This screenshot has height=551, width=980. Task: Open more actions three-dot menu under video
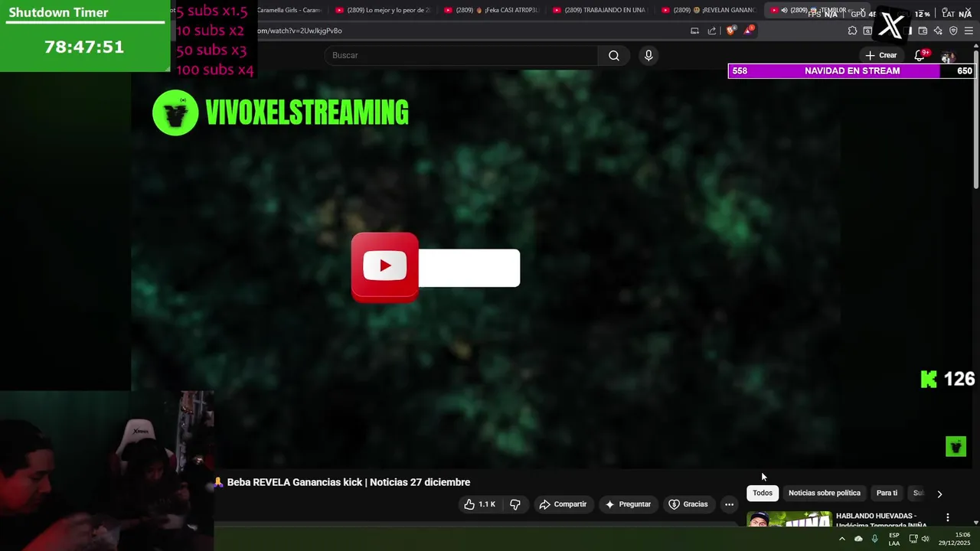click(x=729, y=504)
